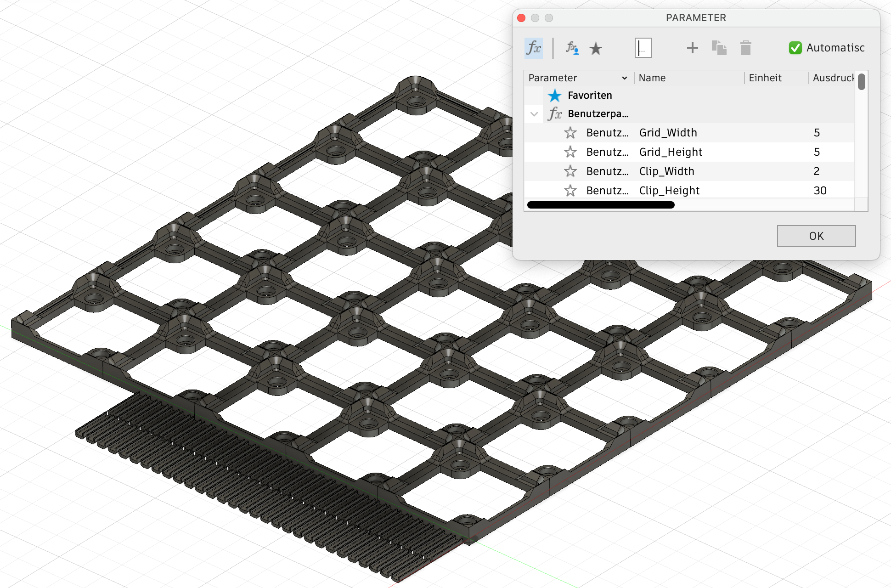This screenshot has width=891, height=588.
Task: Select the all-parameters fx filter icon
Action: 533,47
